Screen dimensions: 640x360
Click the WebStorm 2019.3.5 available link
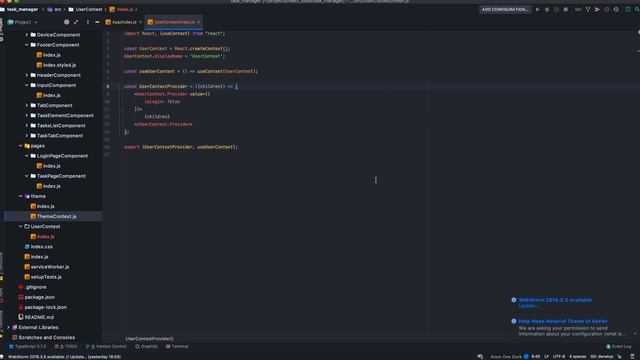[x=555, y=300]
